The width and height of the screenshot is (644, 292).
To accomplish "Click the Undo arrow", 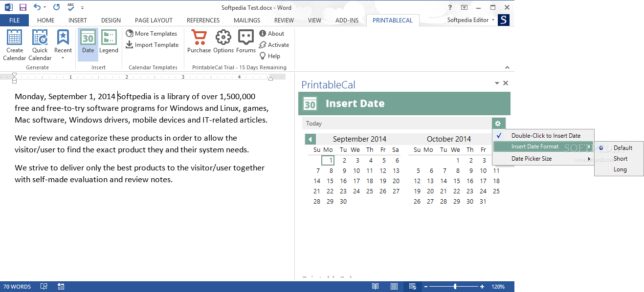I will pos(37,7).
